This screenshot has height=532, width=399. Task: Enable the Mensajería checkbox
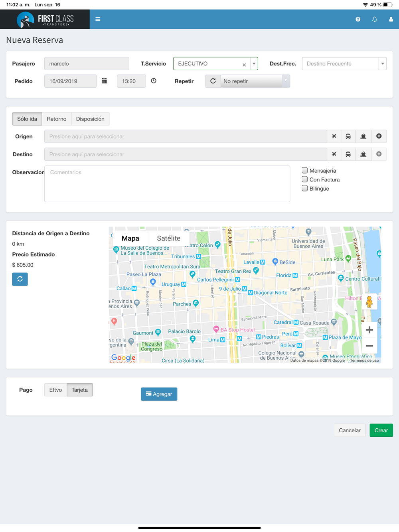(x=305, y=170)
